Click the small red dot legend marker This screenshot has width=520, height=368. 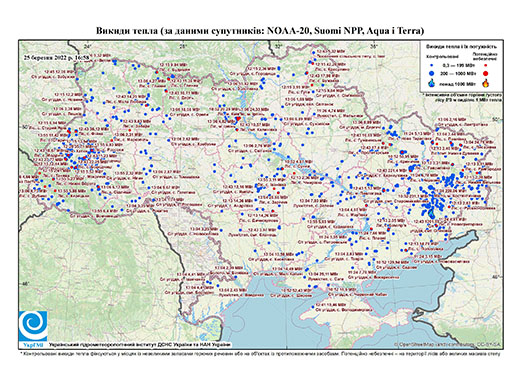486,65
